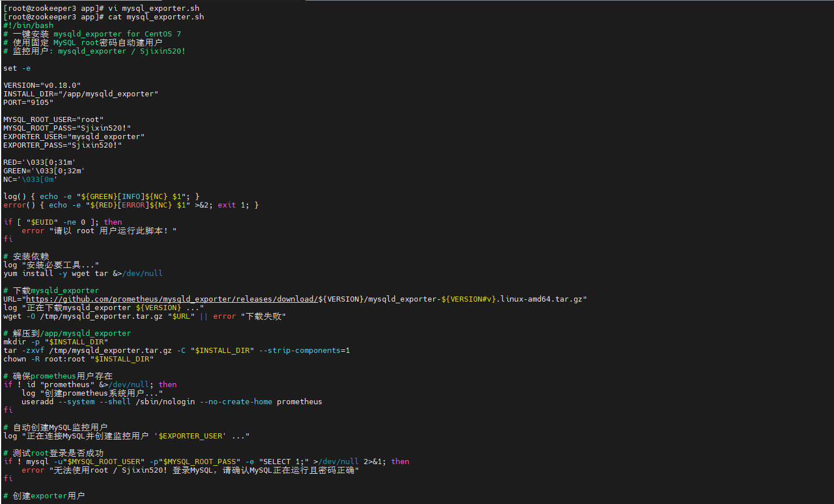The height and width of the screenshot is (504, 834).
Task: Click the log() function definition line
Action: coord(101,196)
